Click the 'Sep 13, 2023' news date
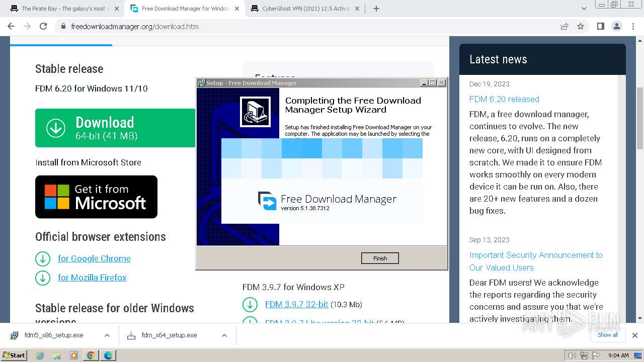Viewport: 644px width, 362px height. click(490, 240)
